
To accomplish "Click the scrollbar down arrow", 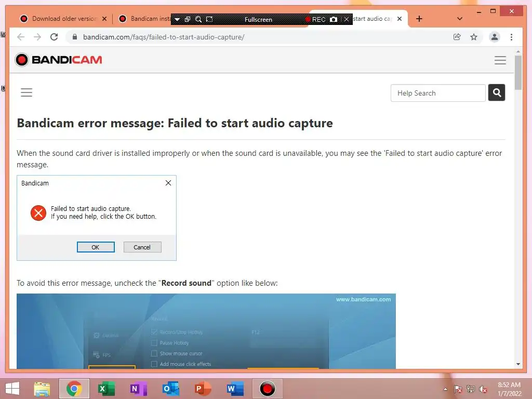I will pyautogui.click(x=518, y=364).
